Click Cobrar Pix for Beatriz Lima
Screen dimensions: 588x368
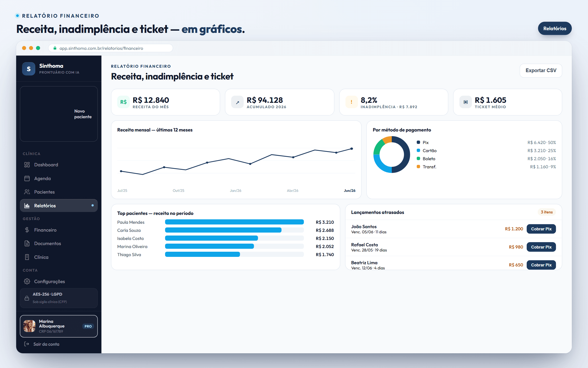click(541, 265)
